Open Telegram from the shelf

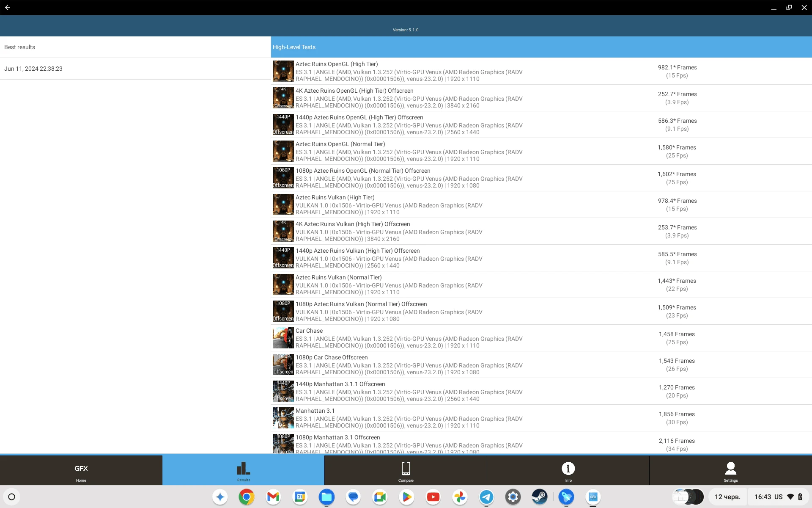pos(486,497)
